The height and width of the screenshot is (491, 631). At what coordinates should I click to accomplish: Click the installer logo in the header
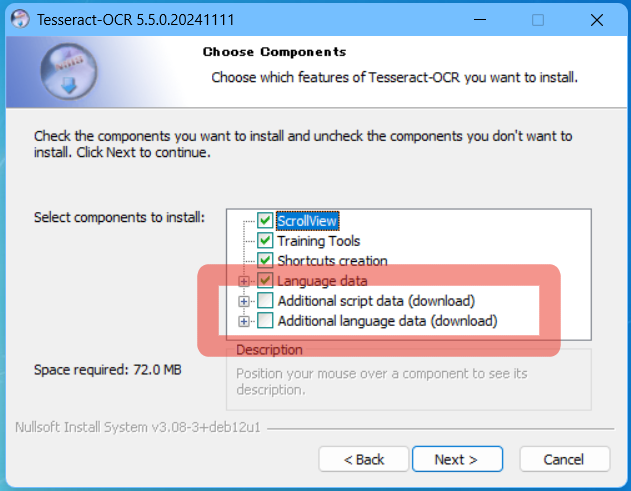tap(68, 69)
